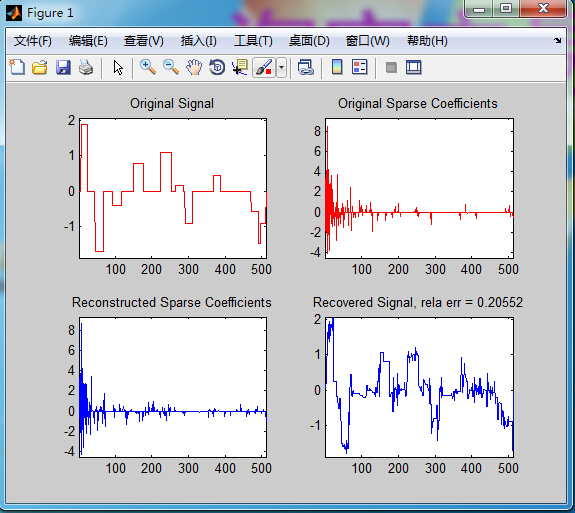Click the Link Plot icon
This screenshot has height=513, width=575.
[305, 67]
